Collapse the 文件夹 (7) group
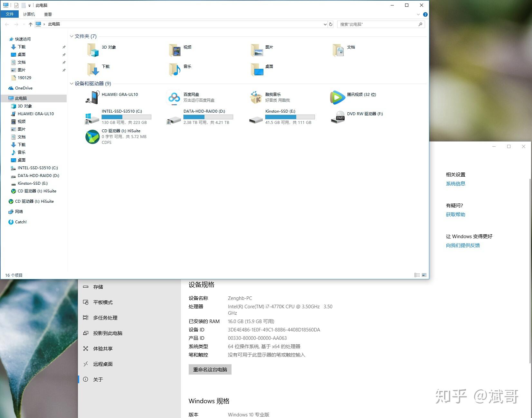This screenshot has height=418, width=532. [71, 36]
